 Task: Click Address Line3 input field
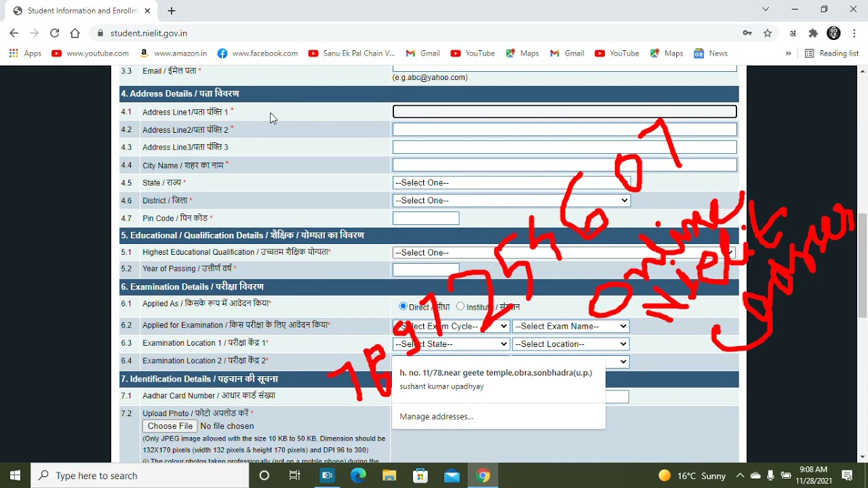[x=564, y=146]
